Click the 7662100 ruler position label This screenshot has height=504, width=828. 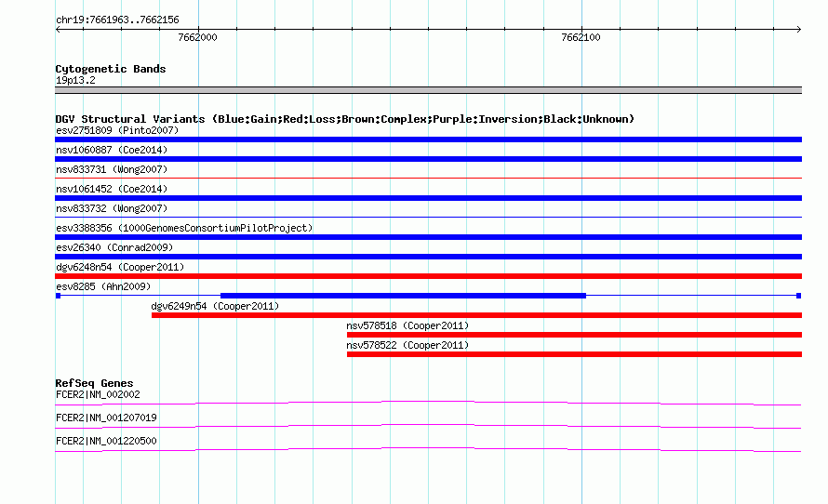(581, 37)
